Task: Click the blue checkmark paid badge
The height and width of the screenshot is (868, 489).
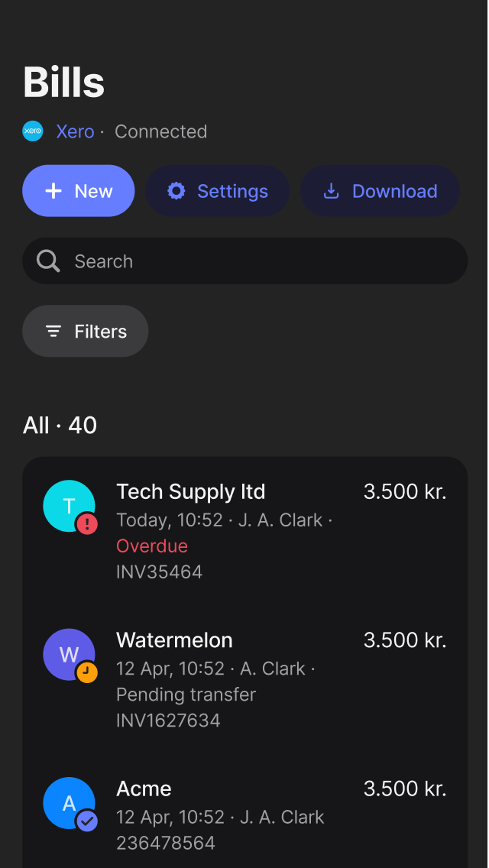Action: (x=87, y=821)
